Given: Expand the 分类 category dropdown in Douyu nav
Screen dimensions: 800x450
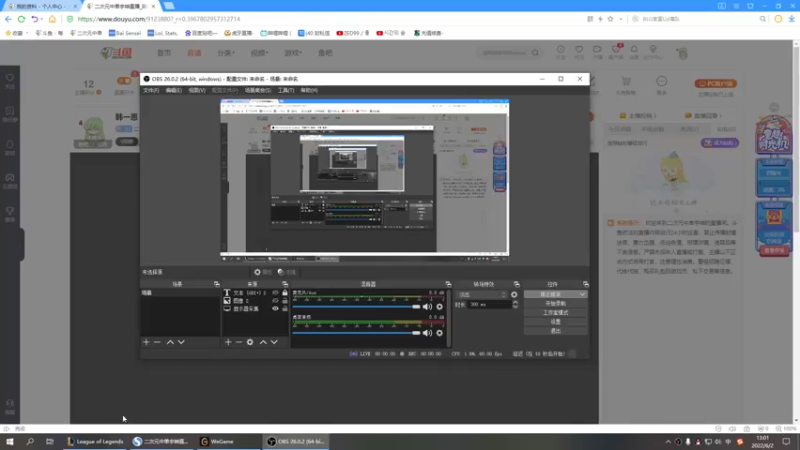Looking at the screenshot, I should pos(226,53).
